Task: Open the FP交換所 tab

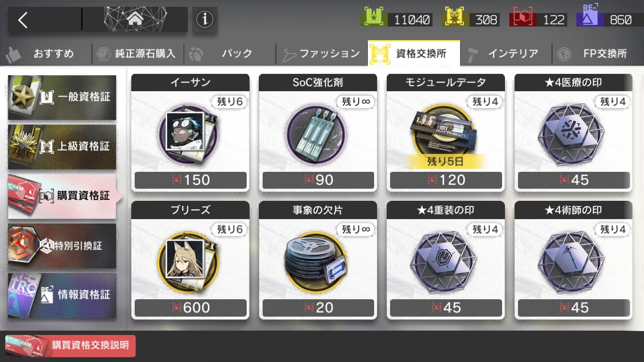Action: point(599,54)
